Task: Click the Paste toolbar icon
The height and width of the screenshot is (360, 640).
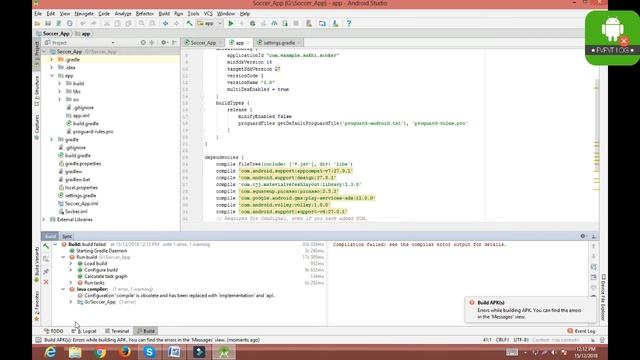Action: (x=128, y=24)
